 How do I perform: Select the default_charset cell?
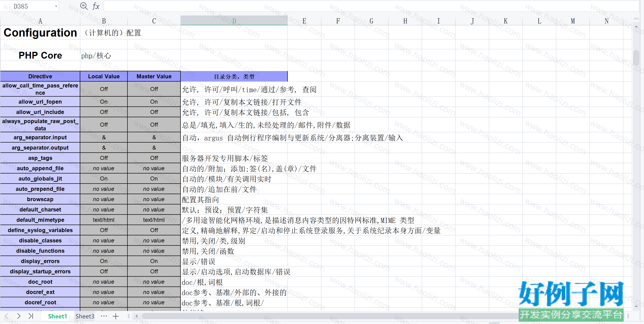point(40,210)
